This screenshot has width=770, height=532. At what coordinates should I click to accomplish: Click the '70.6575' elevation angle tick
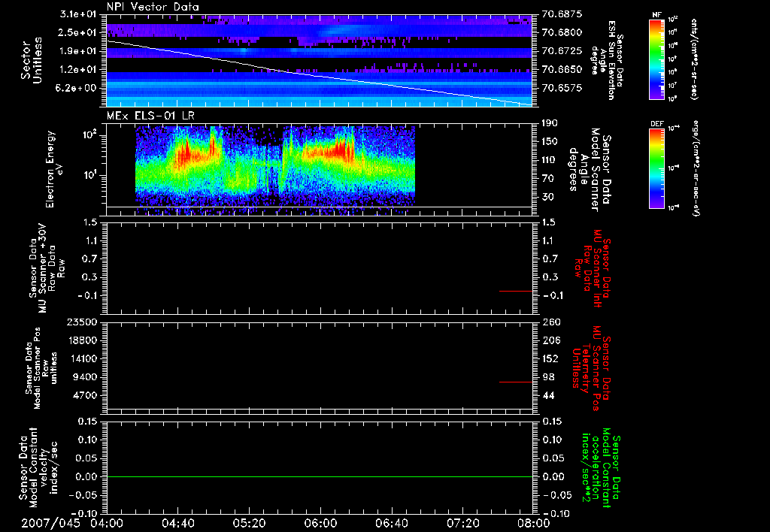pos(562,89)
